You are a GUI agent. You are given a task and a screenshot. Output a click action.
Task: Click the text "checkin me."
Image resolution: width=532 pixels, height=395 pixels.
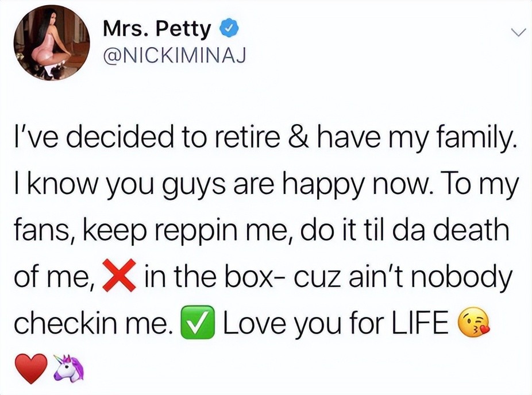(x=93, y=324)
